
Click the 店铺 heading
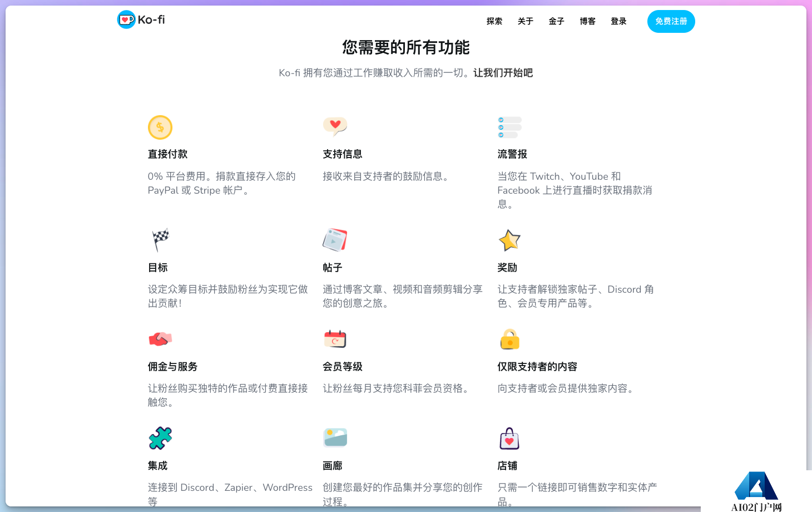[x=507, y=466]
